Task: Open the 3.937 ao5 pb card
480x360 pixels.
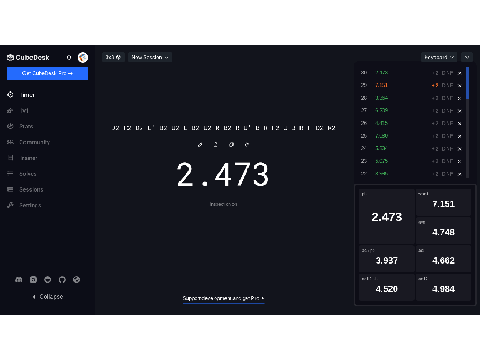Action: click(x=387, y=259)
